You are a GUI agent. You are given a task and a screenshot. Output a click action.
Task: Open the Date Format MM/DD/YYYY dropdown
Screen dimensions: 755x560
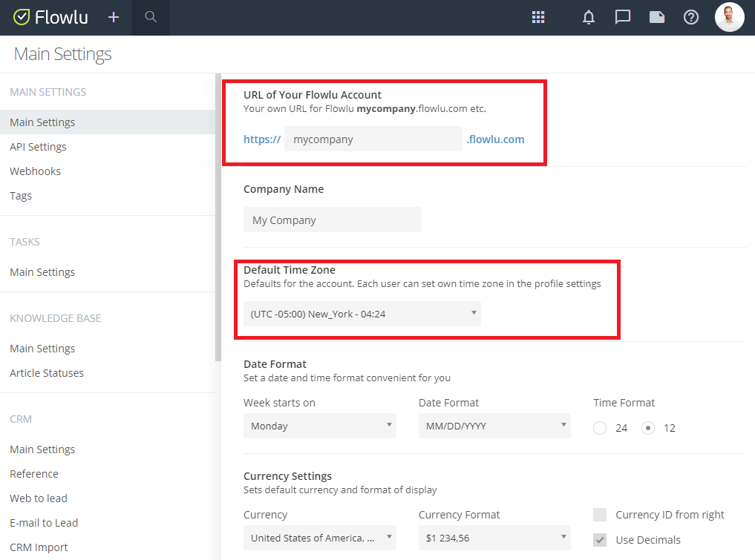point(494,426)
